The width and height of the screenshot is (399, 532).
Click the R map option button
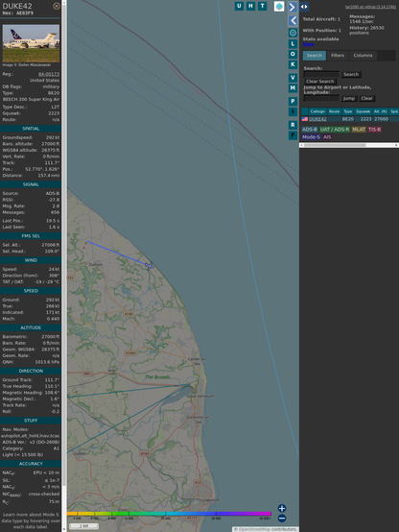[x=293, y=125]
